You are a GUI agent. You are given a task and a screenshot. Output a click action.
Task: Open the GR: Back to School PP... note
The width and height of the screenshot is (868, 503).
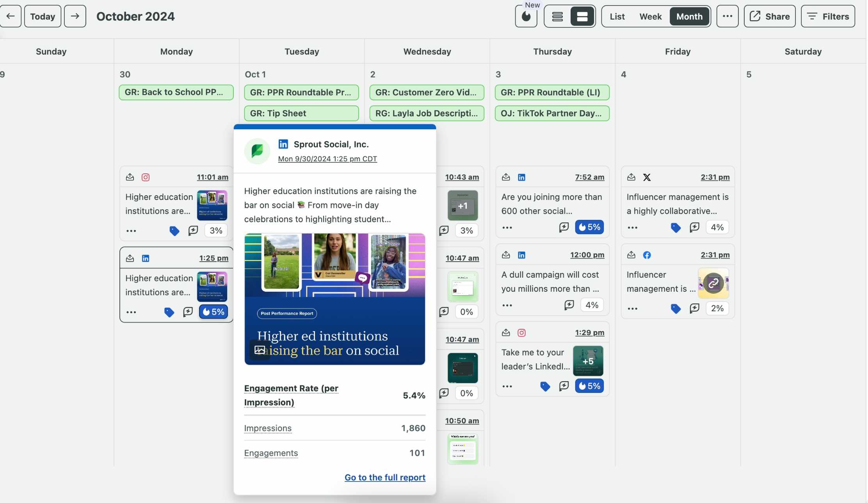tap(176, 93)
